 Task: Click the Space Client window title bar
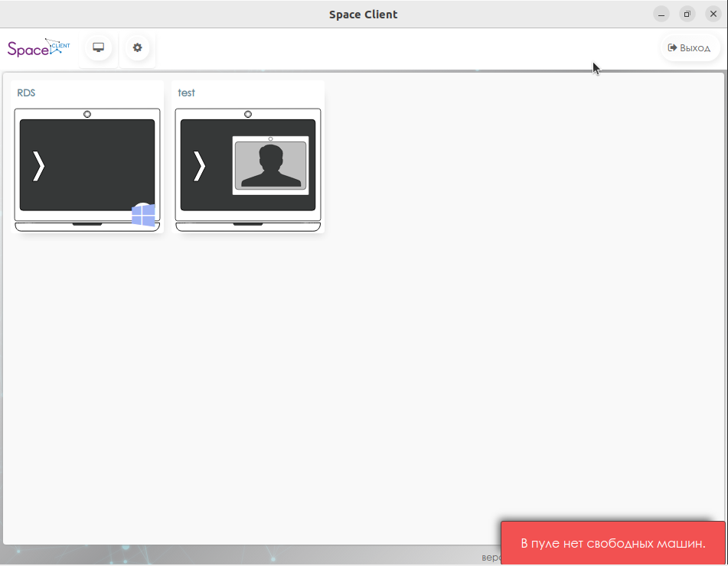(x=363, y=14)
